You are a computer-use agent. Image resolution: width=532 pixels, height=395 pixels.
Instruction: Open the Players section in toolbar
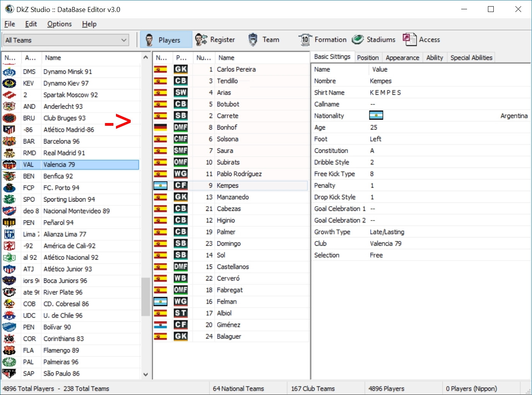(166, 39)
